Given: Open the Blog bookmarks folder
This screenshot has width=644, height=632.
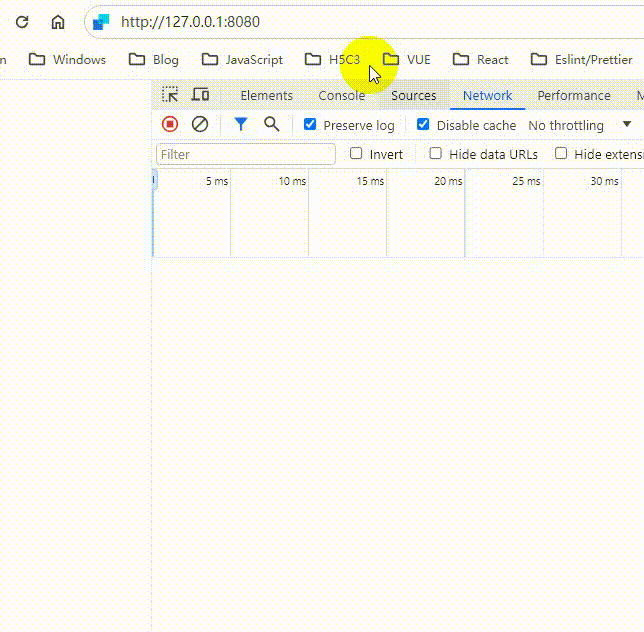Looking at the screenshot, I should (x=154, y=60).
